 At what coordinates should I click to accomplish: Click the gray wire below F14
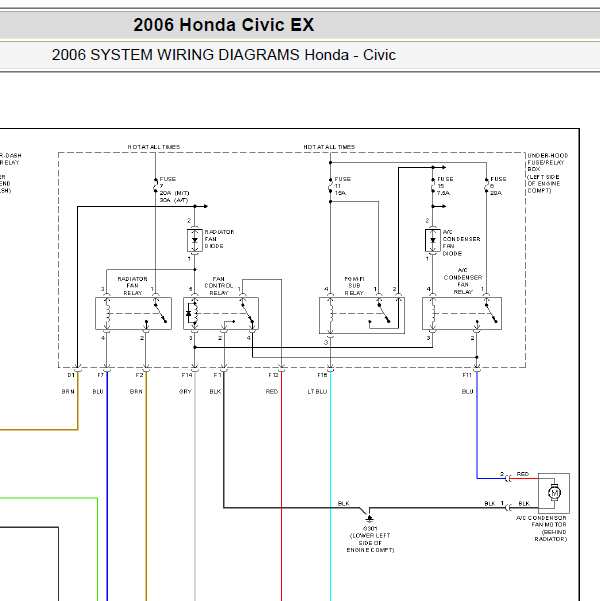(195, 487)
